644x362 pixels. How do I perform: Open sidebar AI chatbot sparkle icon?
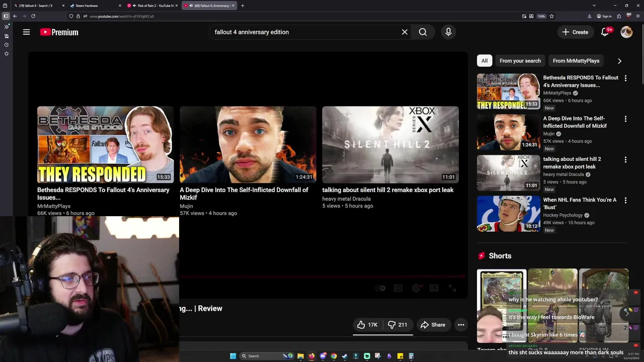[7, 27]
